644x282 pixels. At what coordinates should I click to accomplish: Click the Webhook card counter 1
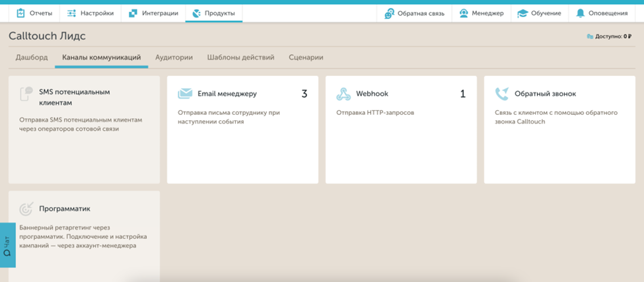click(463, 94)
